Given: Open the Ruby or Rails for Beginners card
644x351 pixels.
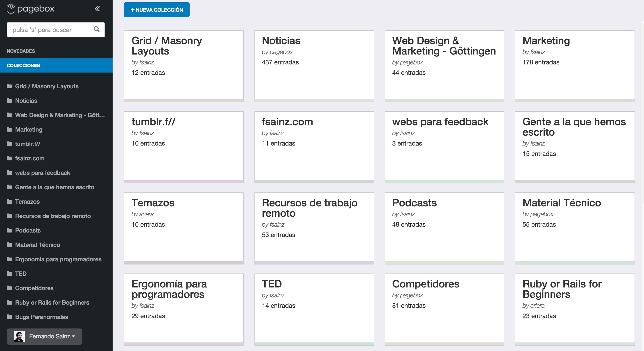Looking at the screenshot, I should [574, 309].
